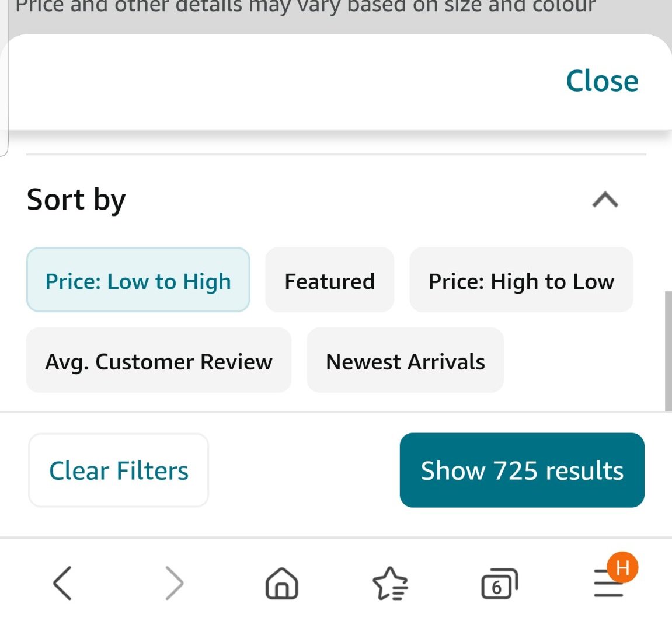Choose the Newest Arrivals sort chip
672x628 pixels.
pyautogui.click(x=405, y=361)
